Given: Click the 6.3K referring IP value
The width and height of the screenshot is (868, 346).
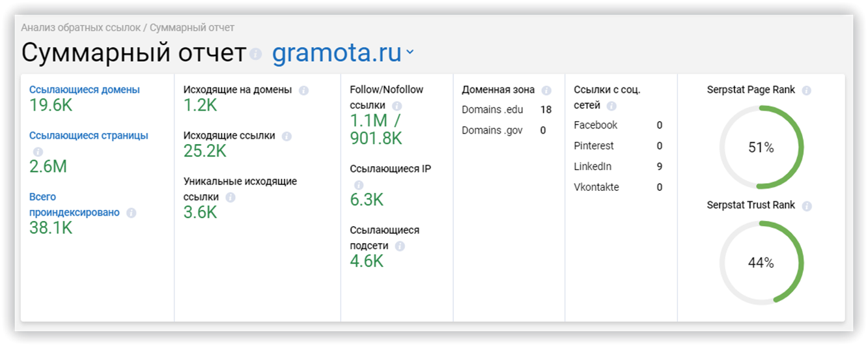Looking at the screenshot, I should (367, 200).
